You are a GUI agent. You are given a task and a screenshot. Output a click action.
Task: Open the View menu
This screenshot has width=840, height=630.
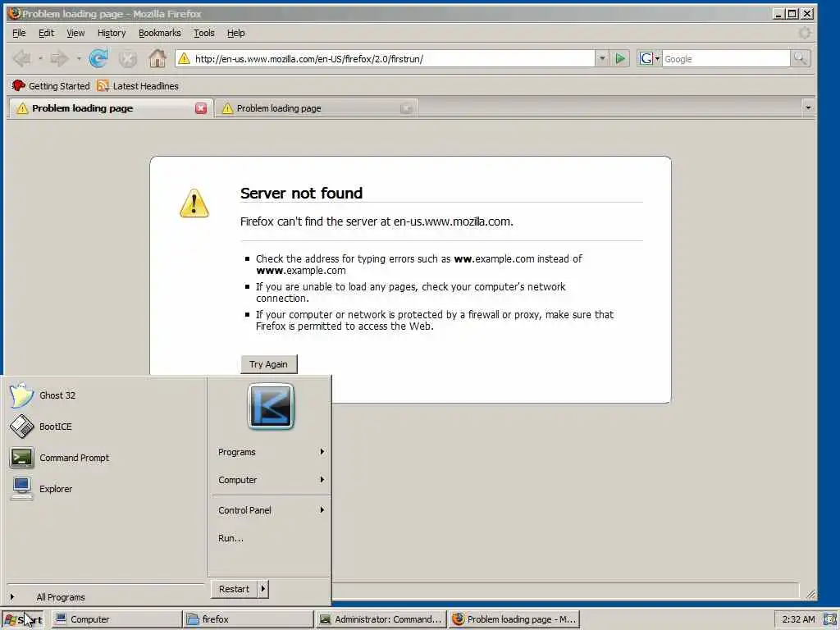[x=75, y=33]
